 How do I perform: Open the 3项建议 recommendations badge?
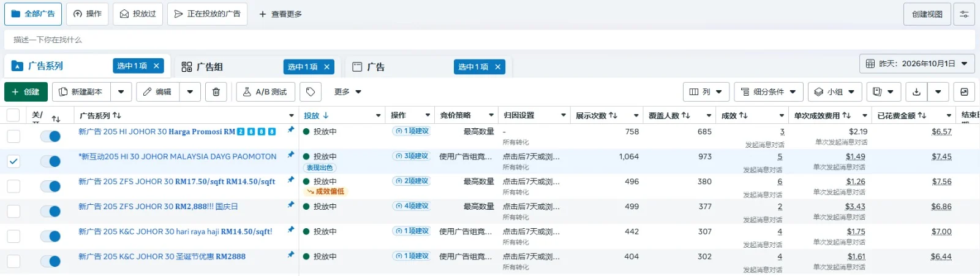point(412,156)
